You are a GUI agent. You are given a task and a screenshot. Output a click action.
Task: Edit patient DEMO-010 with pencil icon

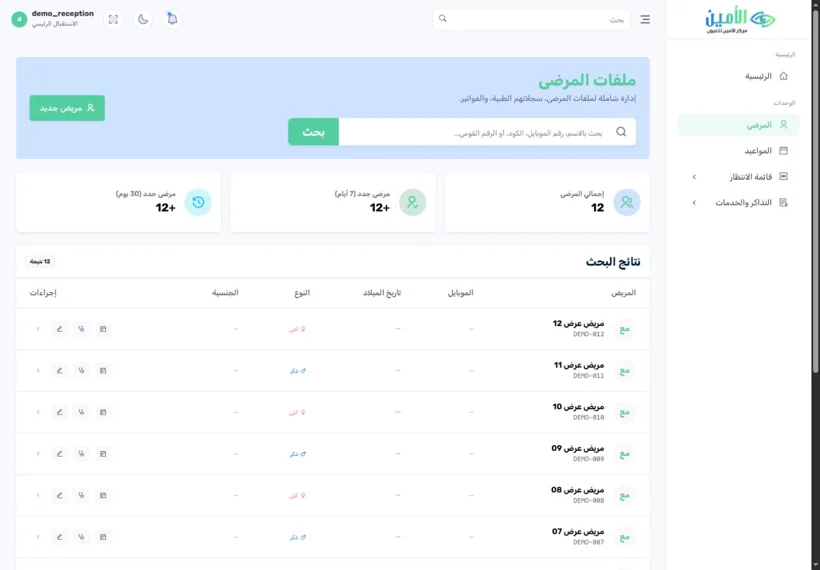point(60,412)
